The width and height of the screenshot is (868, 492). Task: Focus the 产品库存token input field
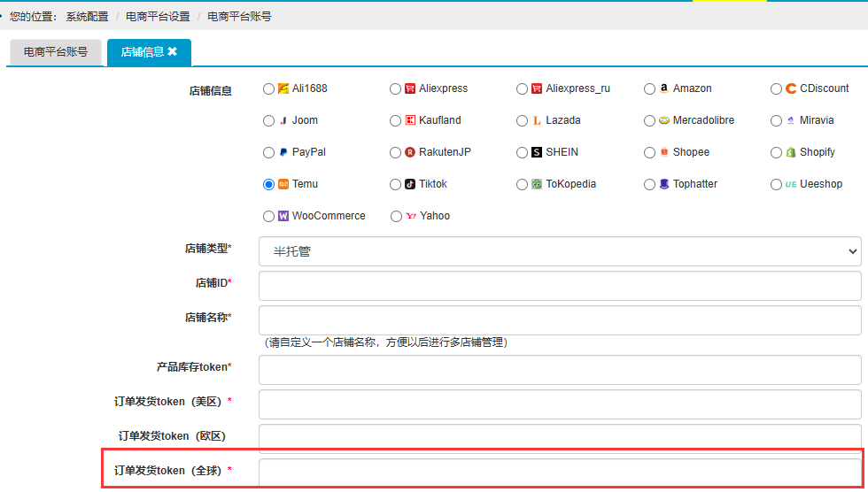pyautogui.click(x=560, y=370)
